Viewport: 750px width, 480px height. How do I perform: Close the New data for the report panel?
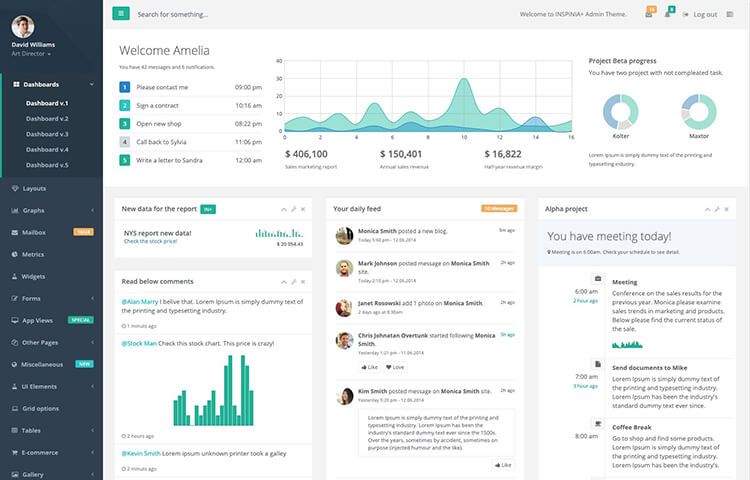coord(303,209)
